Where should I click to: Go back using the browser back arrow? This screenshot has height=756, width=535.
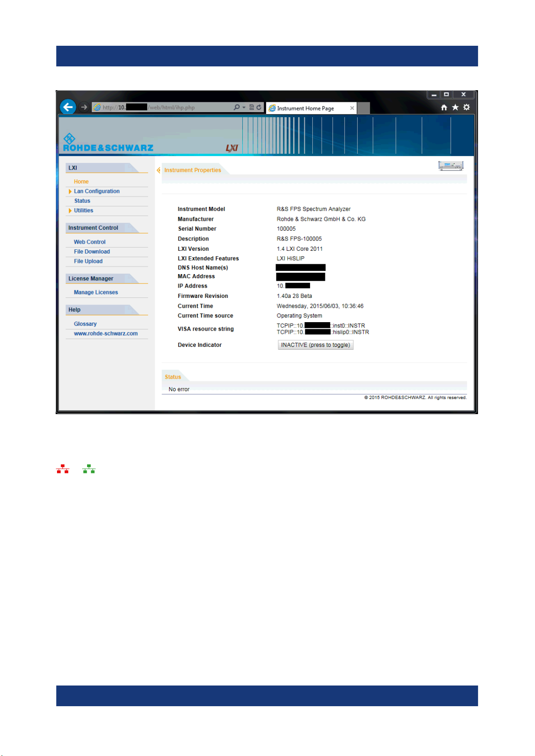pyautogui.click(x=68, y=107)
